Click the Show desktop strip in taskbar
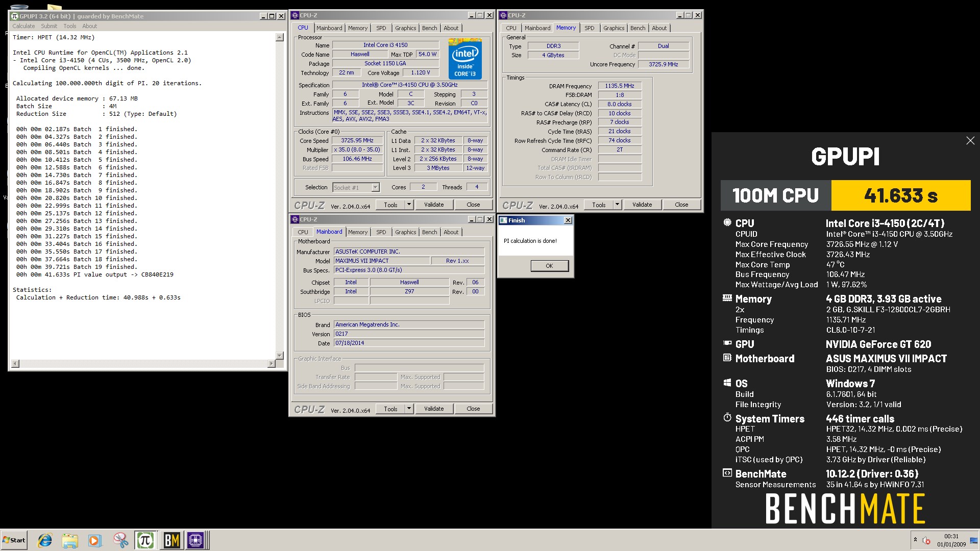The image size is (980, 551). tap(974, 540)
